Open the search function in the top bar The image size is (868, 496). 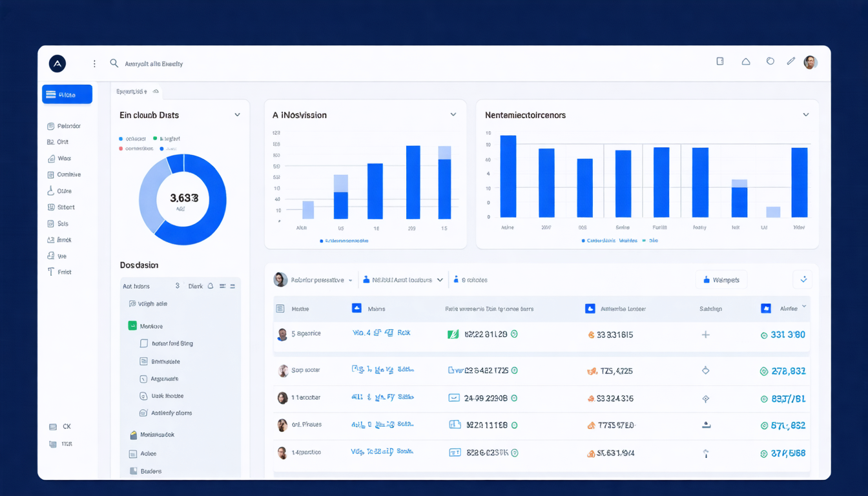click(x=114, y=63)
